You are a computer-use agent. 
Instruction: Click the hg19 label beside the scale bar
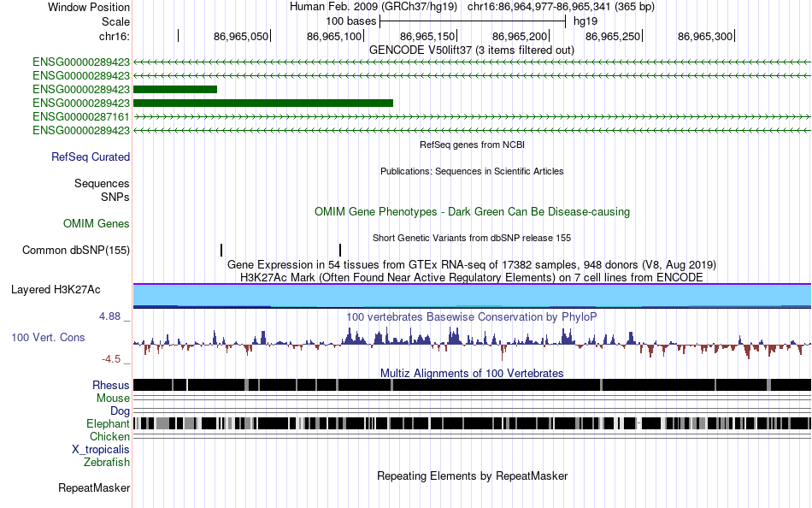point(585,21)
